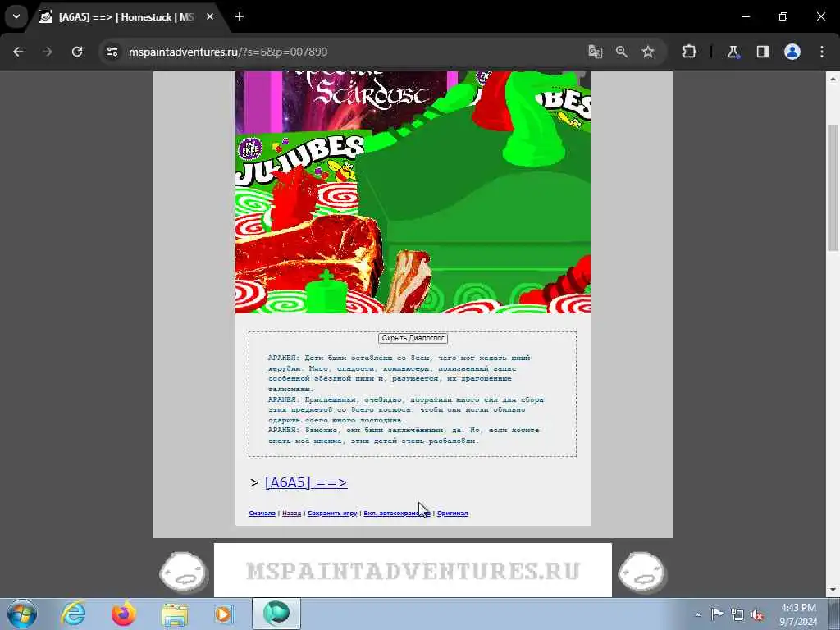Click the Назад link
The image size is (840, 630).
coord(291,514)
